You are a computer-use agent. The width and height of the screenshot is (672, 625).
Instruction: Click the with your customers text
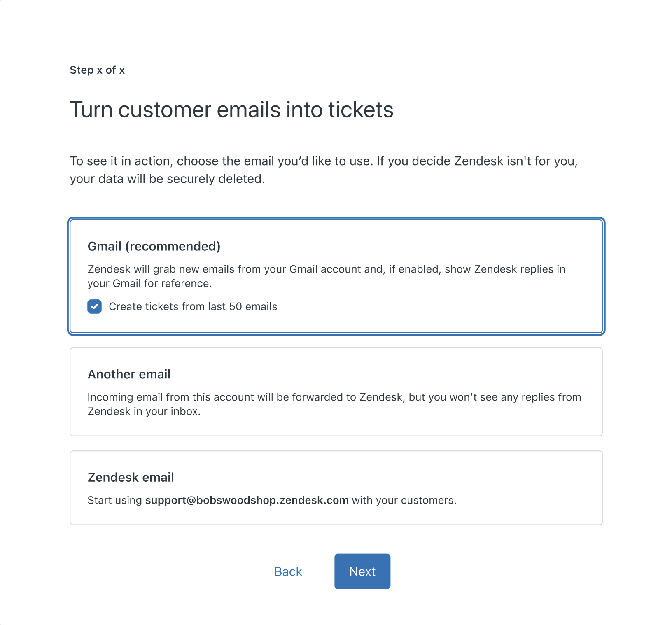(x=404, y=500)
